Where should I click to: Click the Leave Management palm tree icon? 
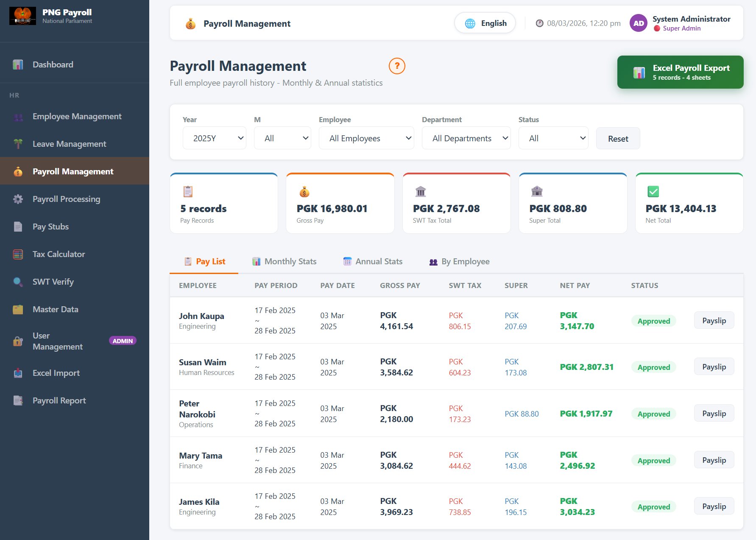pyautogui.click(x=18, y=144)
